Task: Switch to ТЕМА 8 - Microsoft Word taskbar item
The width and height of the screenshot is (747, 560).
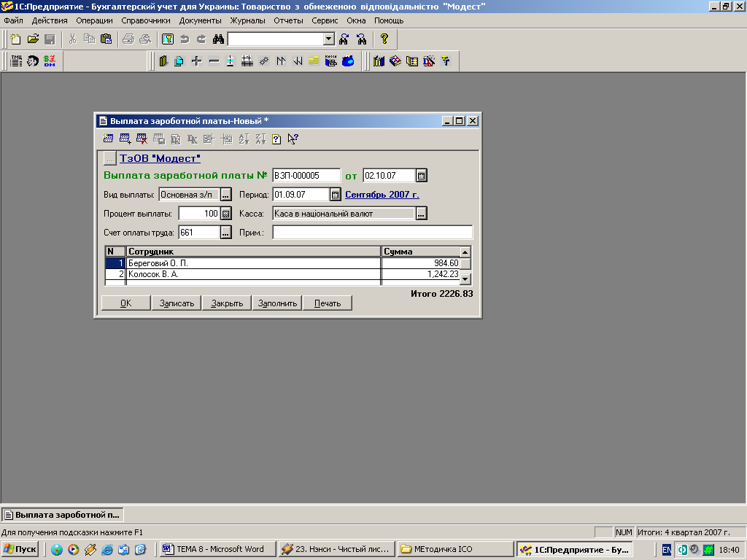Action: point(217,549)
